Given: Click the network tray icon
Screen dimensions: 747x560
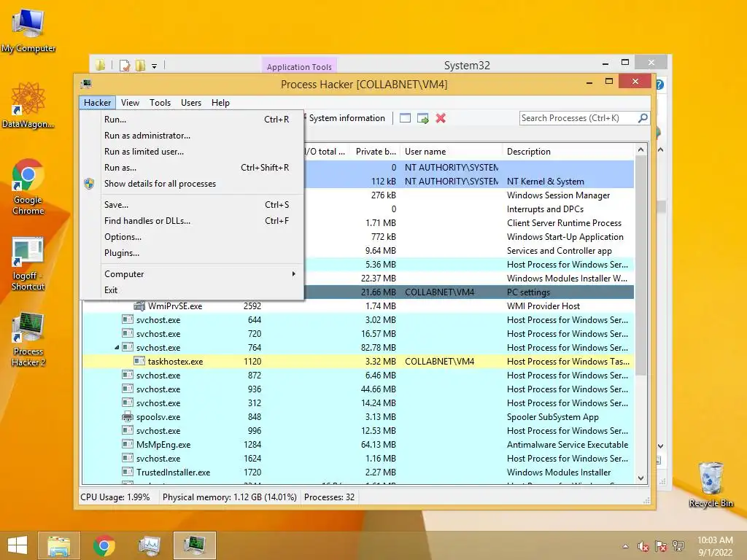Looking at the screenshot, I should coord(678,546).
